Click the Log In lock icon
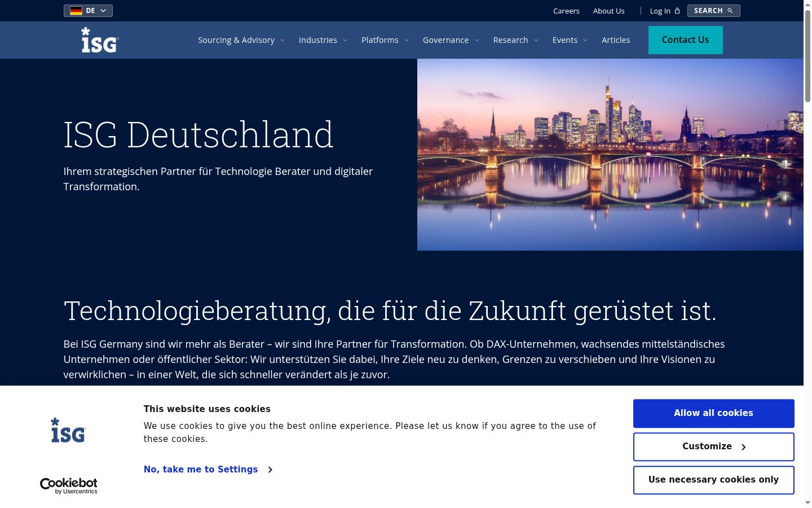This screenshot has height=508, width=812. point(677,11)
